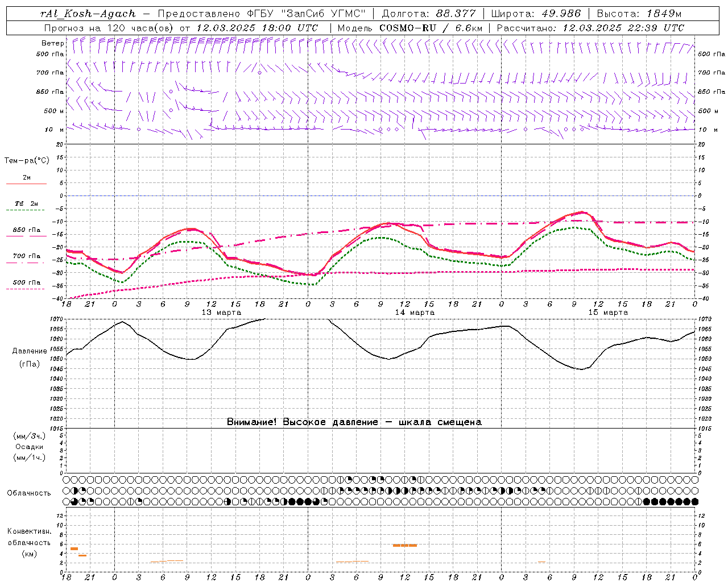Click the long orange convective bar on 14 марта

tap(405, 546)
